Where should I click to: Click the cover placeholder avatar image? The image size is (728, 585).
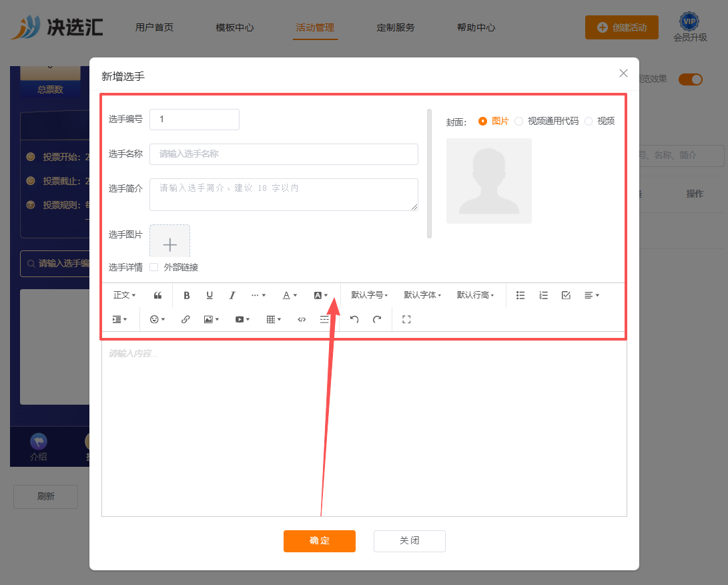[489, 181]
